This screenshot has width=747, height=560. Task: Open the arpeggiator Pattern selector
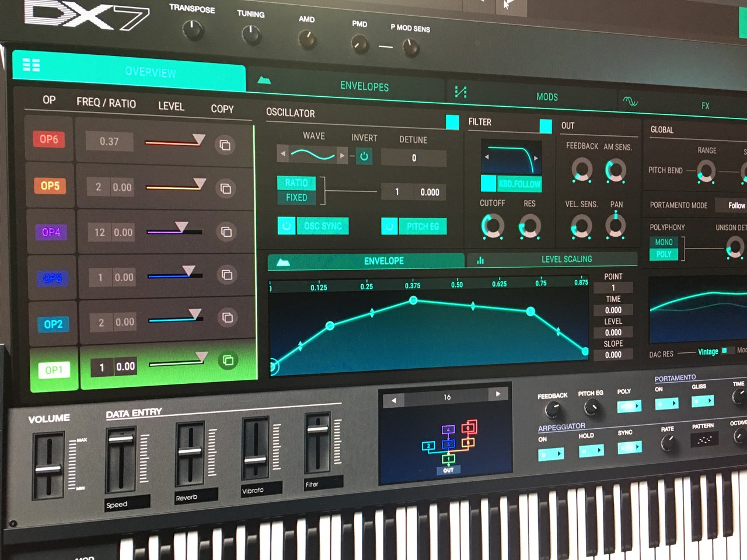click(x=704, y=440)
